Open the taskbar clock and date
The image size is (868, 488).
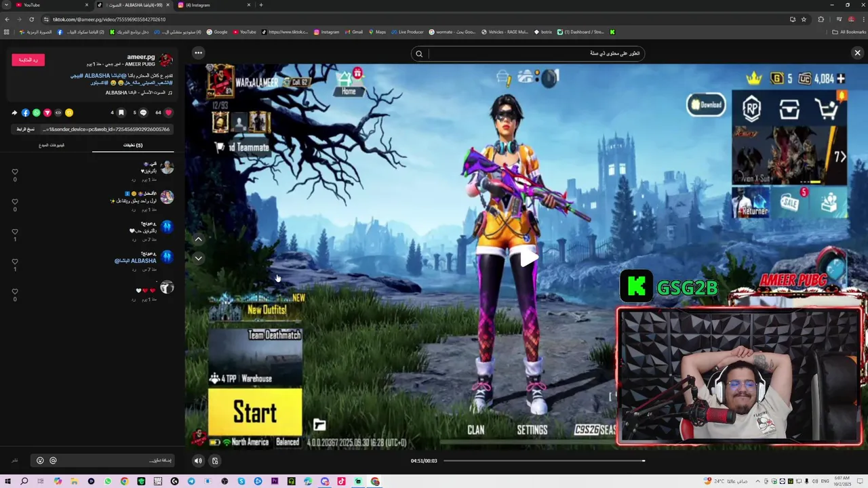(844, 481)
